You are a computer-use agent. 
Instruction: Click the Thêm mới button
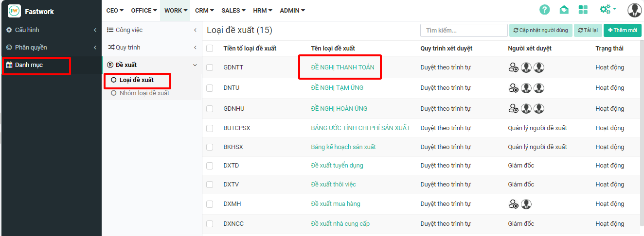coord(622,31)
